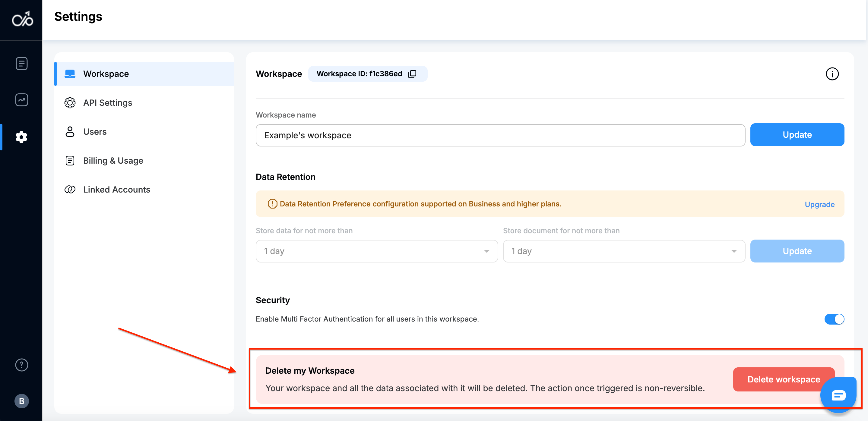Screen dimensions: 868x421
Task: Click the user avatar labeled B
Action: 22,401
